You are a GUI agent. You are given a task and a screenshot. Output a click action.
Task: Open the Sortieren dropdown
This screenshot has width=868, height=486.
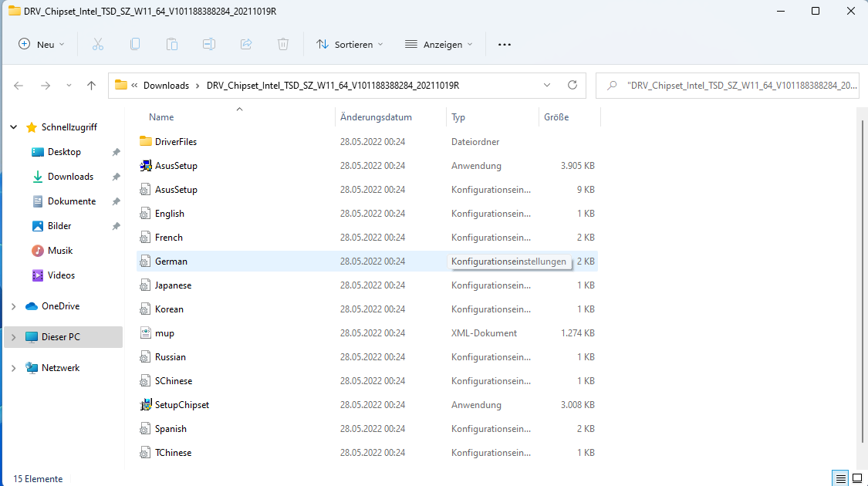pyautogui.click(x=350, y=44)
